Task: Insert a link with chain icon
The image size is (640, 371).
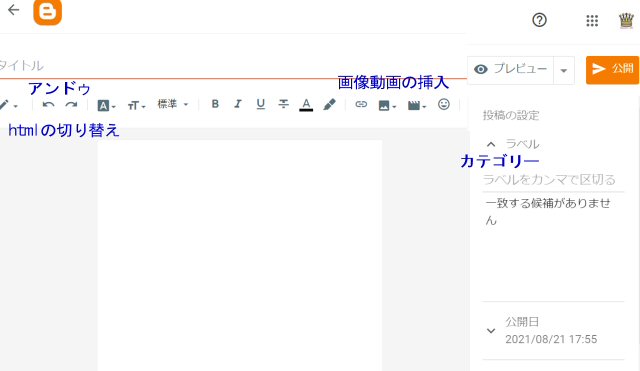Action: click(361, 104)
